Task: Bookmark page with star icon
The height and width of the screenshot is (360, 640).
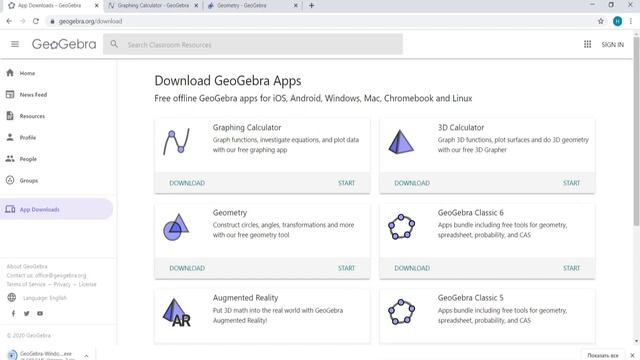Action: pos(601,21)
